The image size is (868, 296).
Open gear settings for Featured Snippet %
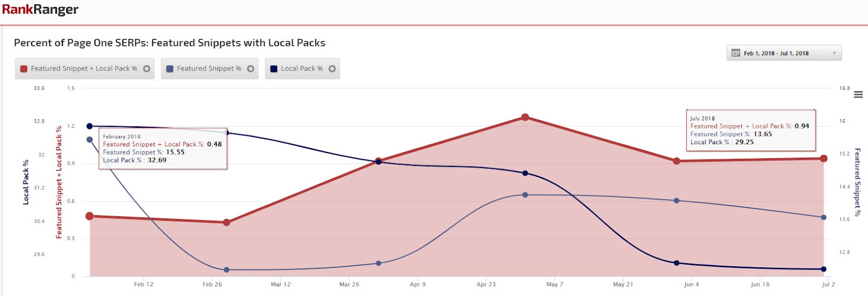point(250,69)
